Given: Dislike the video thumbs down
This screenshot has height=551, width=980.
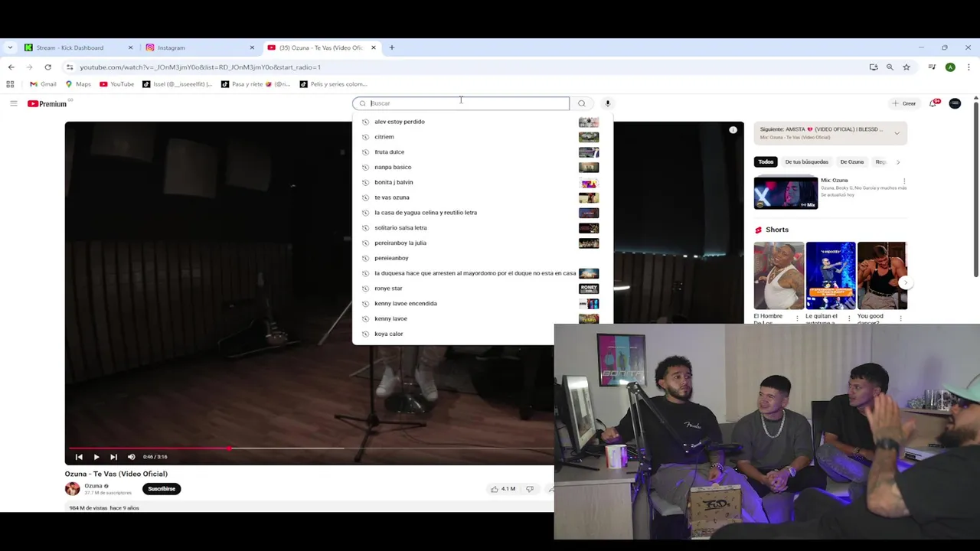Looking at the screenshot, I should coord(530,489).
